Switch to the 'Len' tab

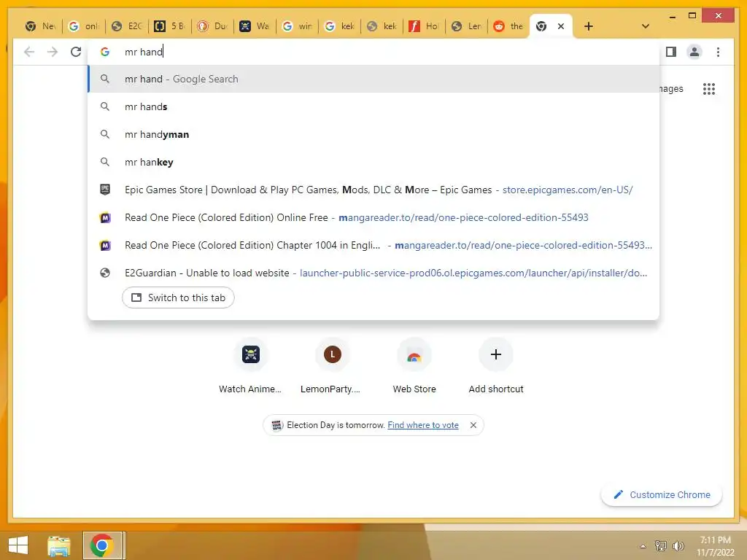466,26
